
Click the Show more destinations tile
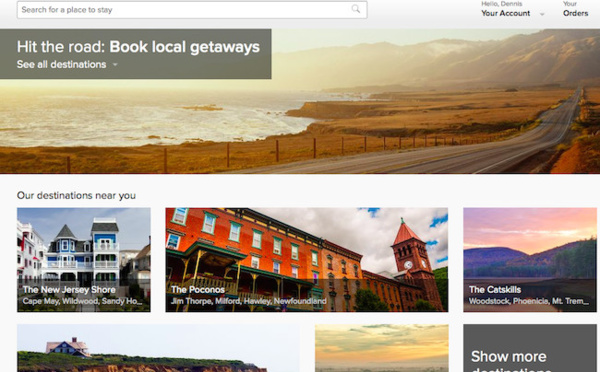pos(530,348)
